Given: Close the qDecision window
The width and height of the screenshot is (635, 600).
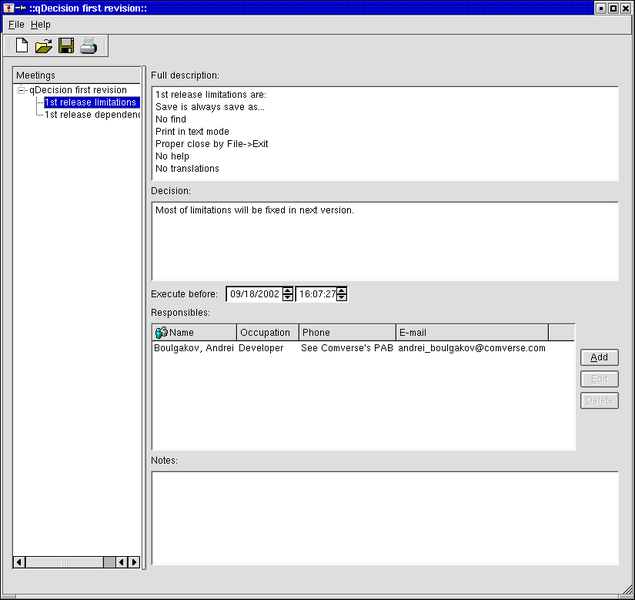Looking at the screenshot, I should [625, 8].
